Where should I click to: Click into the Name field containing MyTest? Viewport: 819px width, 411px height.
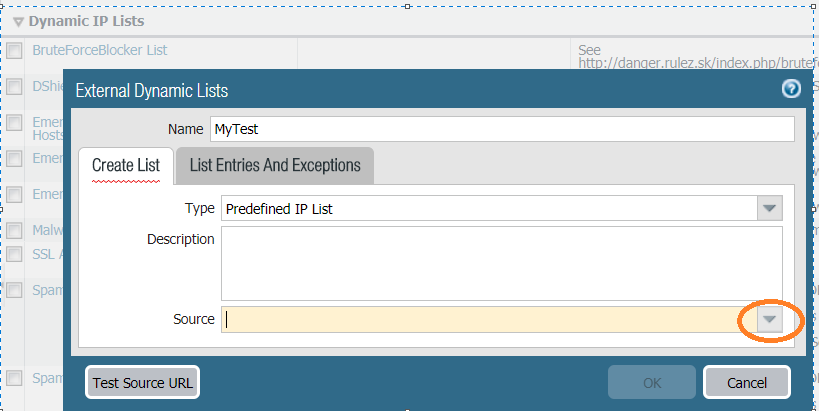point(501,129)
